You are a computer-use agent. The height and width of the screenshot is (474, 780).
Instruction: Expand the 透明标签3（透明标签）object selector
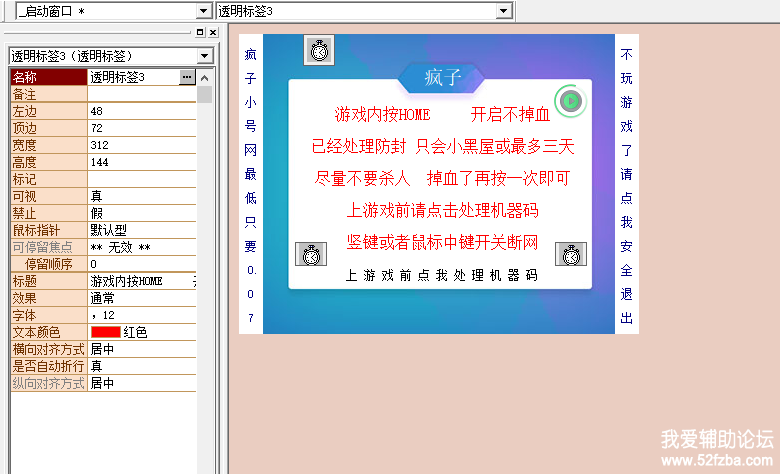click(x=204, y=56)
